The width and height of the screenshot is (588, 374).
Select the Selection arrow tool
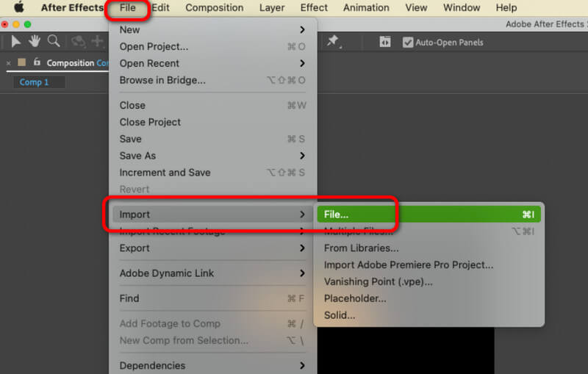coord(16,42)
